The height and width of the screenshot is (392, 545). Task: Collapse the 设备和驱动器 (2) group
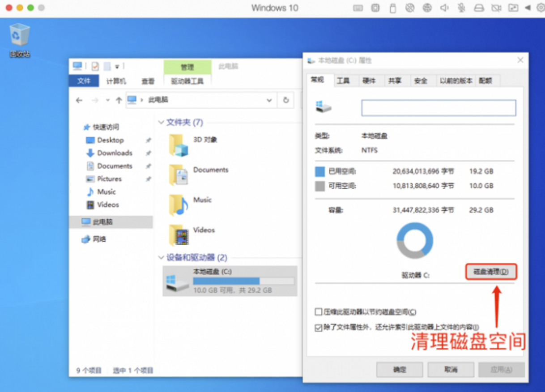162,258
